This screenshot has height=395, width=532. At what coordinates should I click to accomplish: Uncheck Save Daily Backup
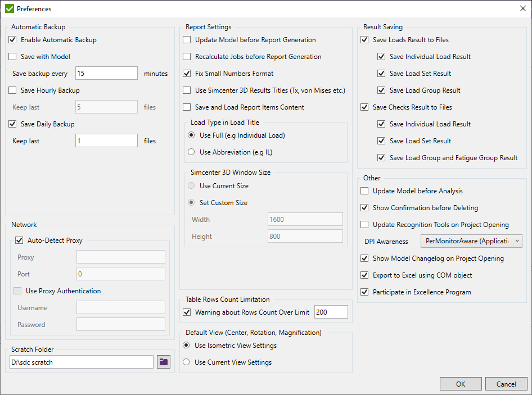click(x=12, y=124)
